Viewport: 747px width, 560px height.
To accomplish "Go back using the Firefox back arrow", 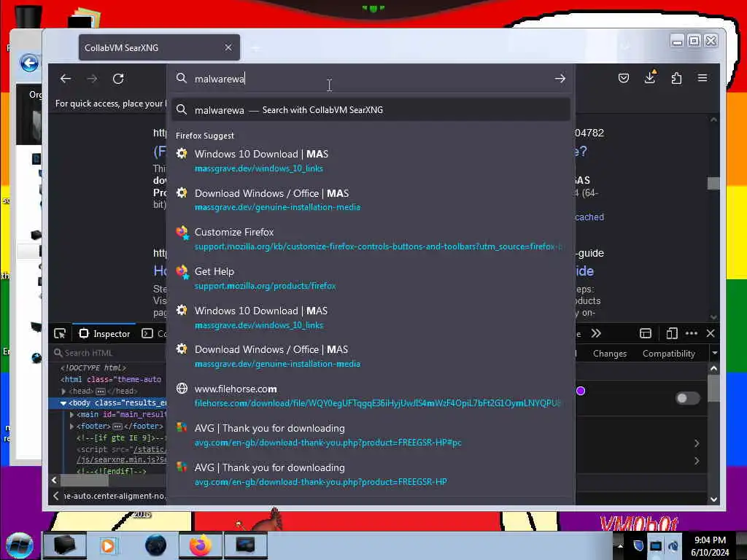I will click(66, 79).
